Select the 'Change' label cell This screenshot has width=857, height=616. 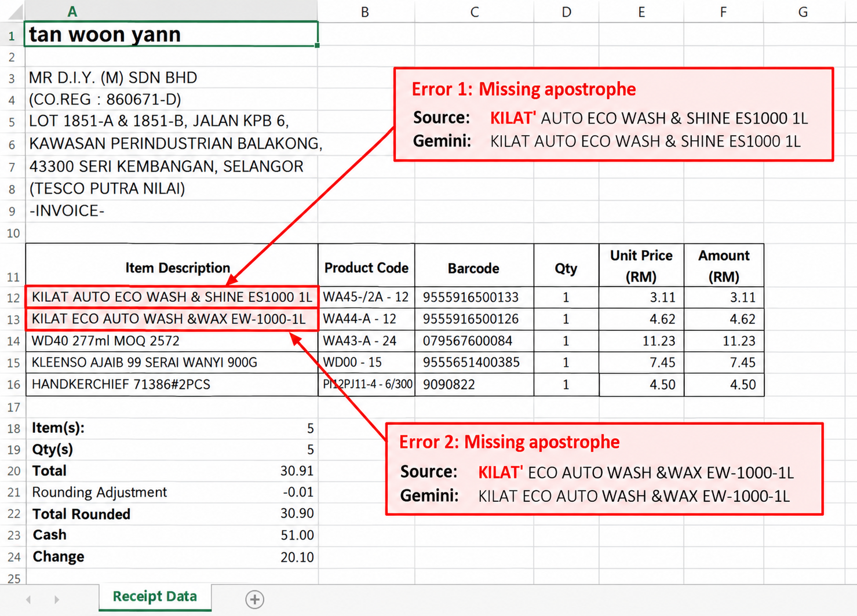(59, 557)
